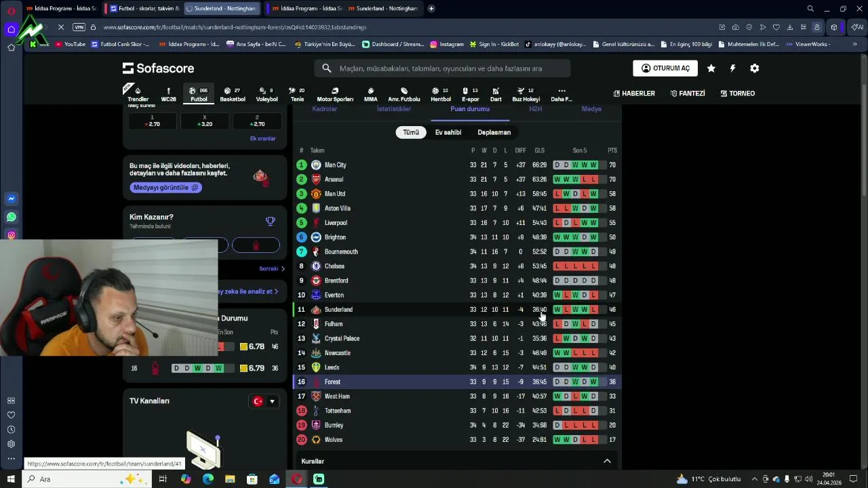Screen dimensions: 868x488
Task: Open the Tottenham standings row
Action: [457, 411]
